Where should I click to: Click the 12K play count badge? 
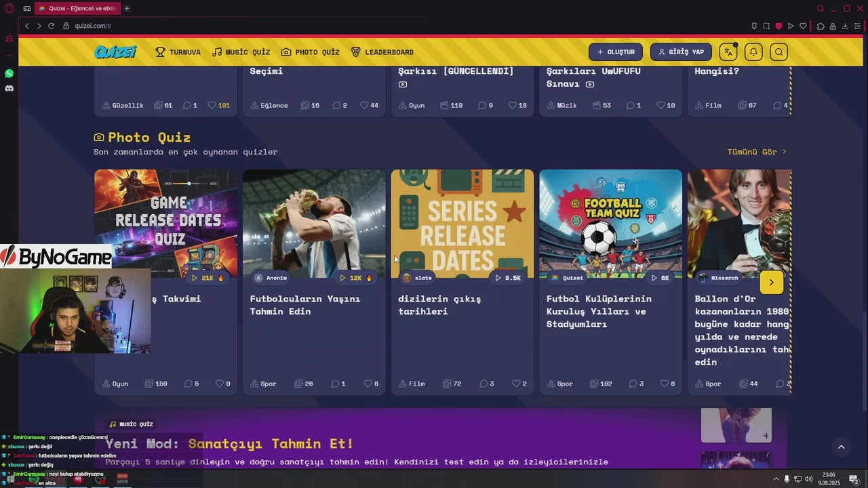coord(355,278)
